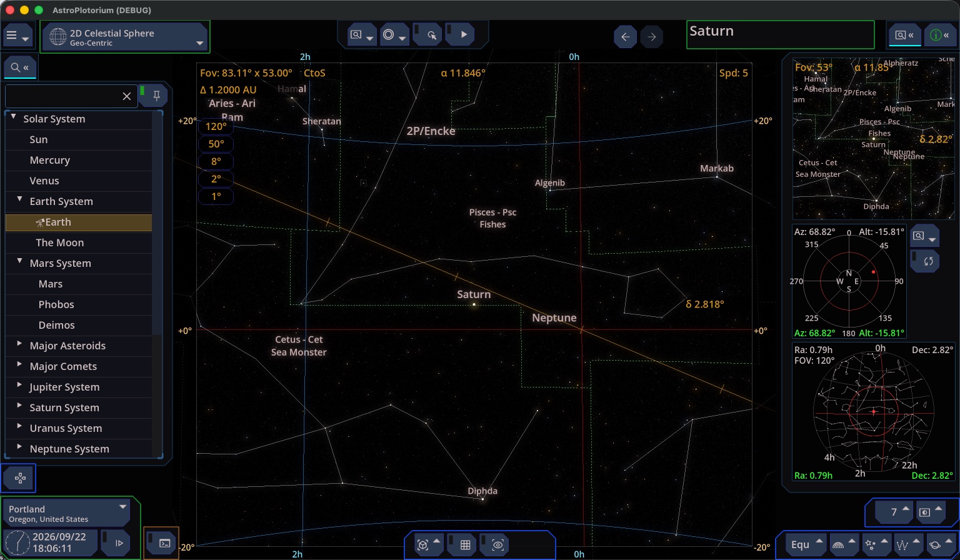Viewport: 960px width, 560px height.
Task: Expand the Uranus System node
Action: pyautogui.click(x=19, y=426)
